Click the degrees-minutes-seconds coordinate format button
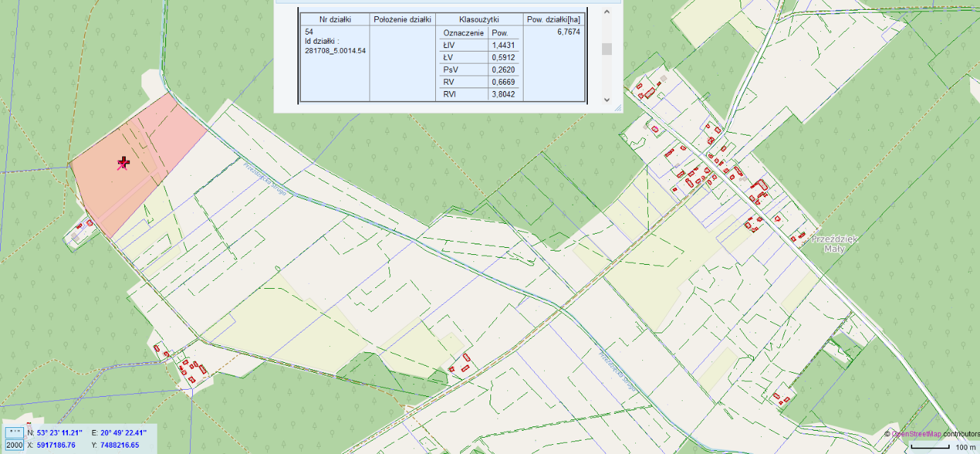The image size is (980, 454). 14,432
